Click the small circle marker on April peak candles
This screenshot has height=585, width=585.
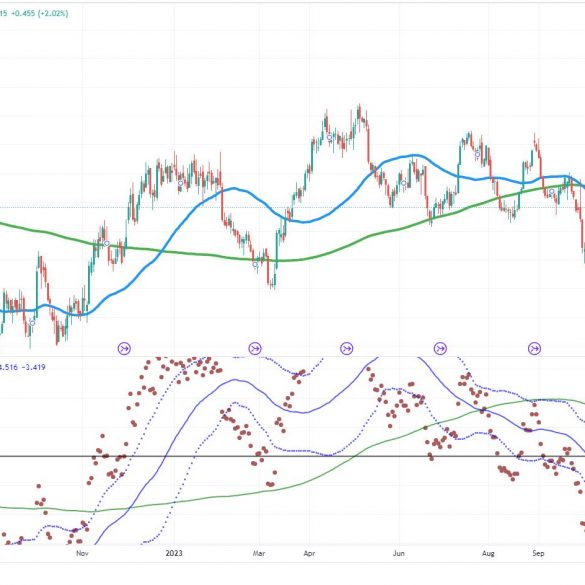tap(329, 138)
